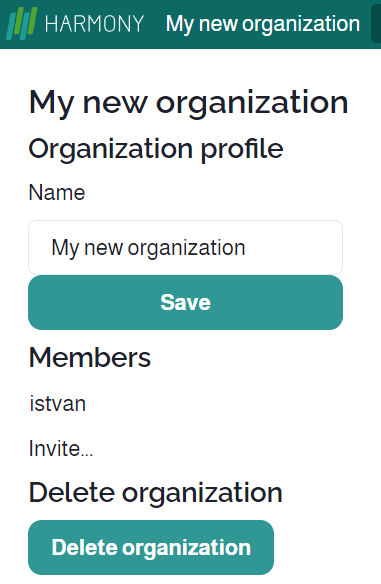Click the Organization profile section heading
Screen dimensions: 381x584
pyautogui.click(x=156, y=150)
